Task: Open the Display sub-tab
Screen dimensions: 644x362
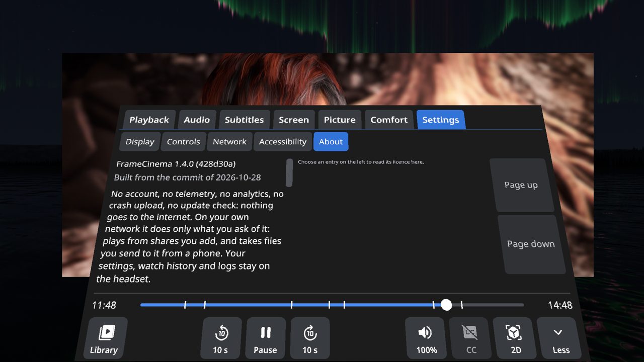Action: click(140, 142)
